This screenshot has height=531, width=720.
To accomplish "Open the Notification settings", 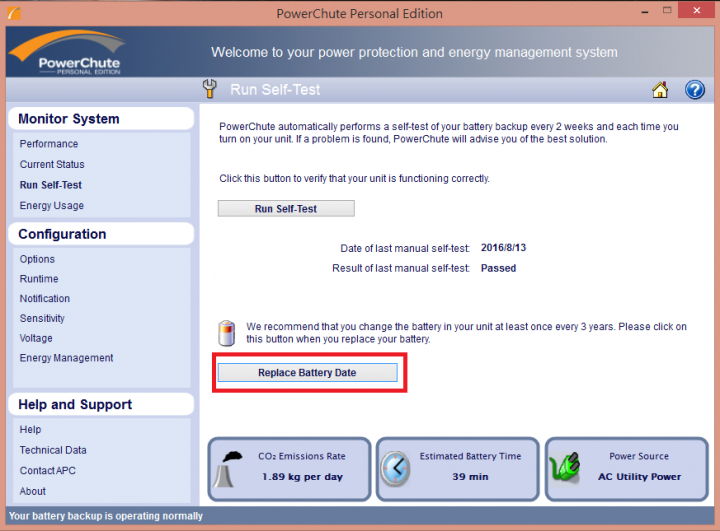I will coord(45,299).
